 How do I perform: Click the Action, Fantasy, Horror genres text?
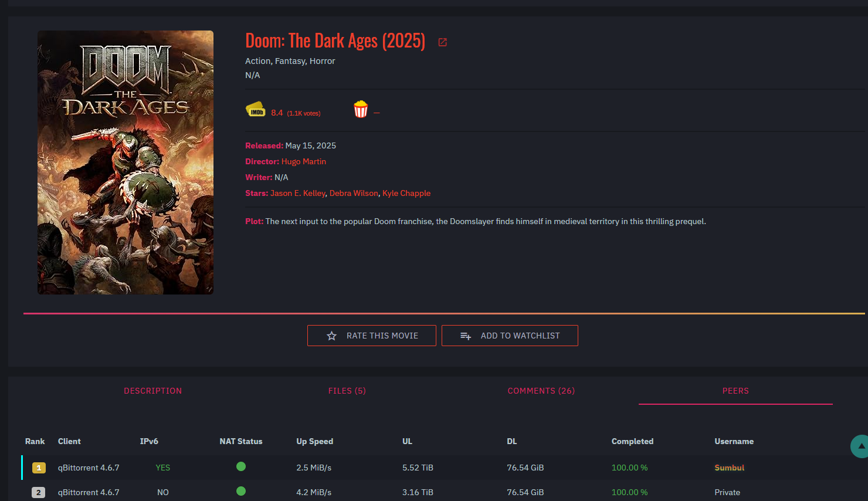click(290, 61)
